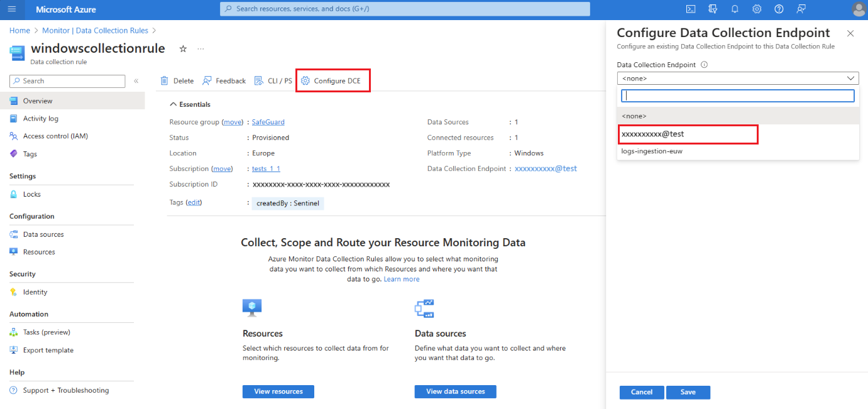Collapse the Essentials section
The image size is (868, 409).
click(x=174, y=104)
